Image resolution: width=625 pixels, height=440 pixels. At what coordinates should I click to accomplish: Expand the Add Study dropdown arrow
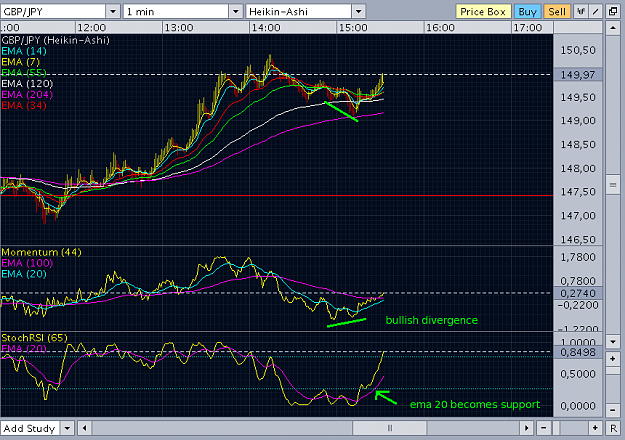67,428
